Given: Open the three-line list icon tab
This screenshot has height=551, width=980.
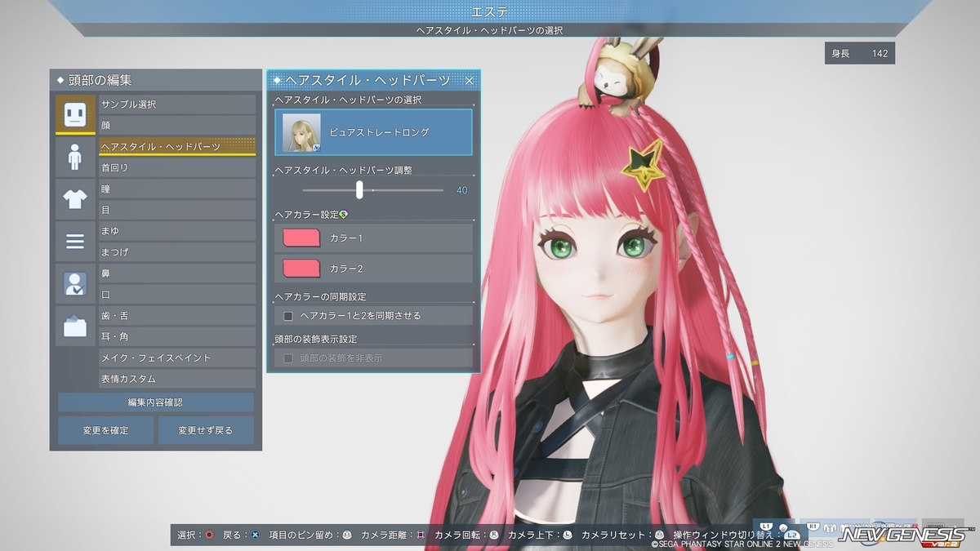Looking at the screenshot, I should (75, 242).
